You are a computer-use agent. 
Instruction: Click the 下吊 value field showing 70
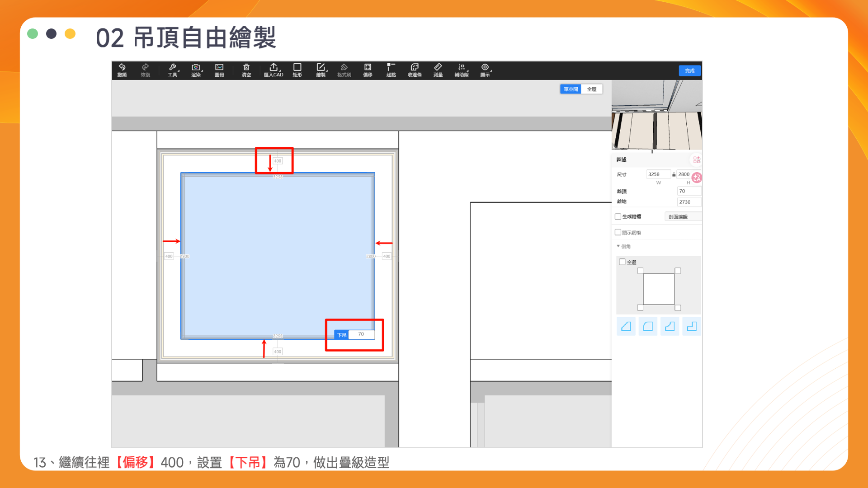coord(361,334)
